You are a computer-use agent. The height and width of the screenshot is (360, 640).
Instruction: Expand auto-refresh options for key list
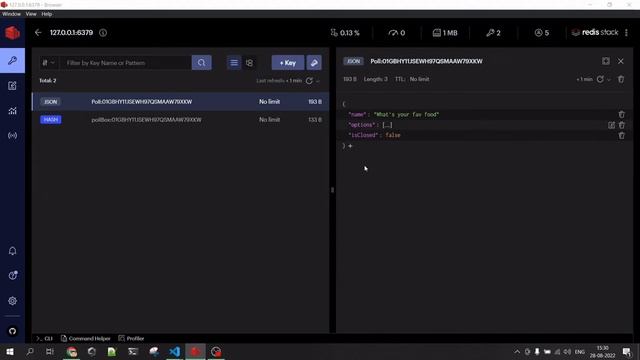point(318,81)
